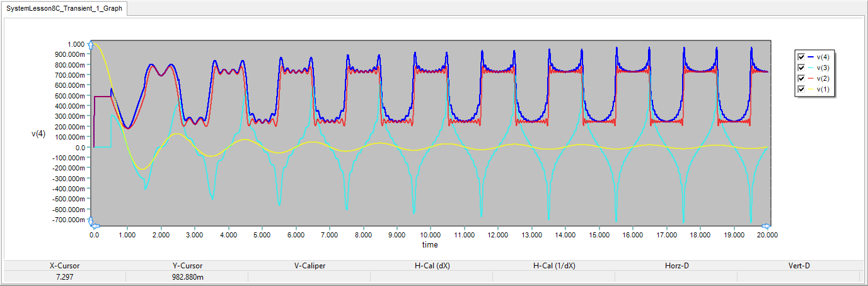Select the SystemLesson8C_Transient_1_Graph tab
This screenshot has width=868, height=286.
click(66, 9)
